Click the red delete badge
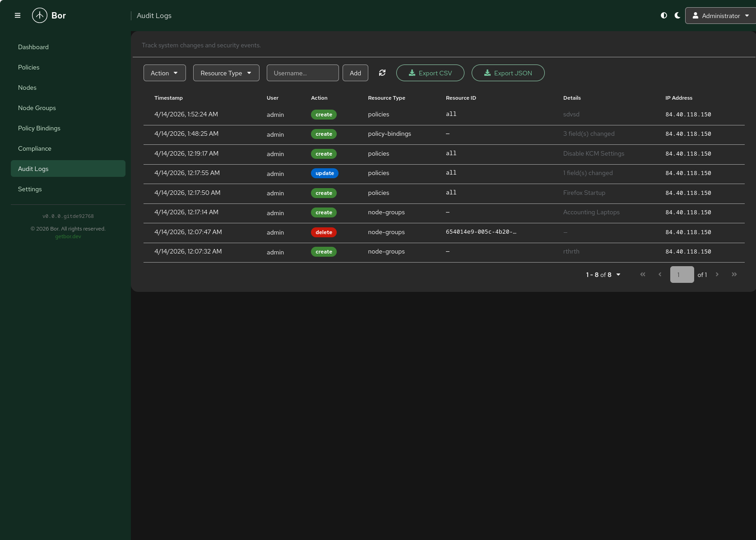 coord(324,232)
